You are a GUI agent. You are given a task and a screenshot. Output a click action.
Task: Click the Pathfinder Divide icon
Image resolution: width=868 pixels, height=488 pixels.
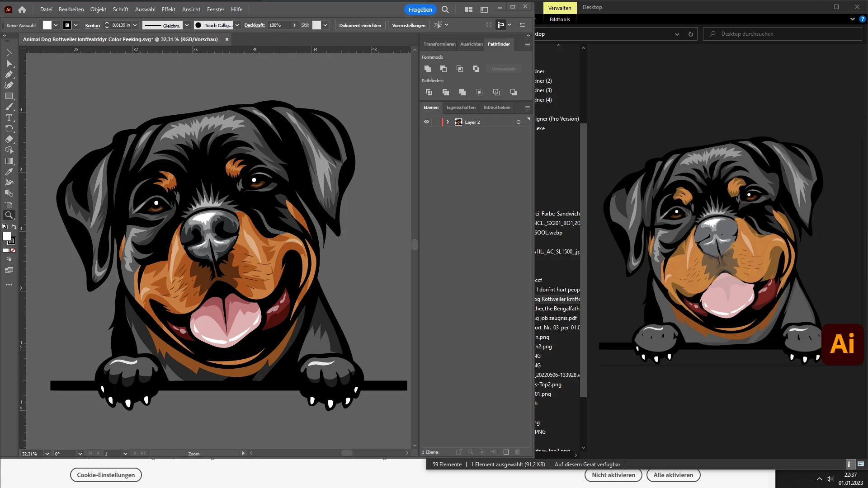(429, 92)
